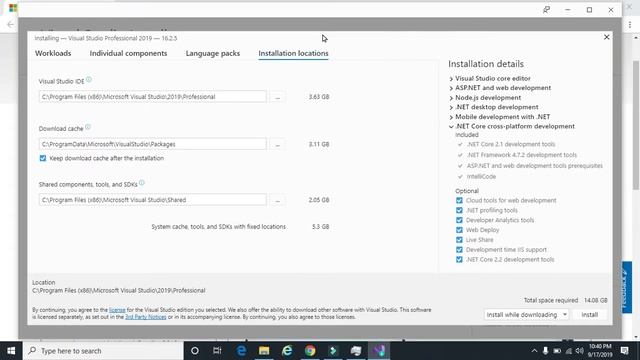Click the back arrow in background window

[10, 24]
